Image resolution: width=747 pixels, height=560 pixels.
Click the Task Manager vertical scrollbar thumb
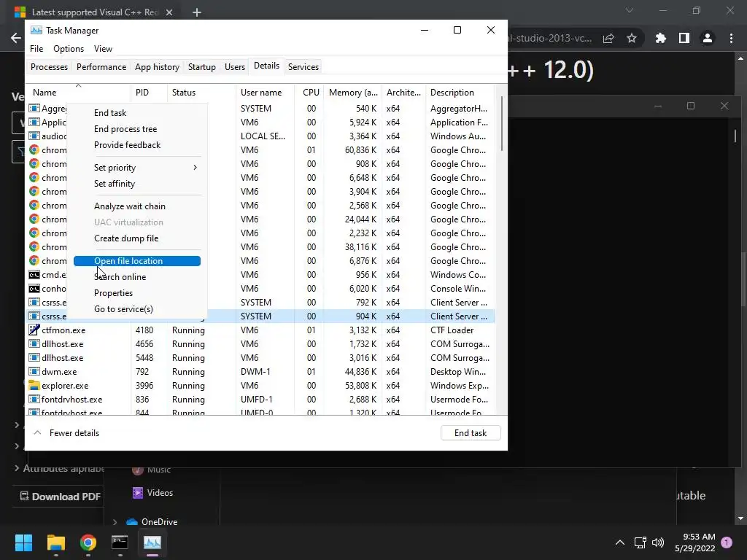[x=501, y=124]
